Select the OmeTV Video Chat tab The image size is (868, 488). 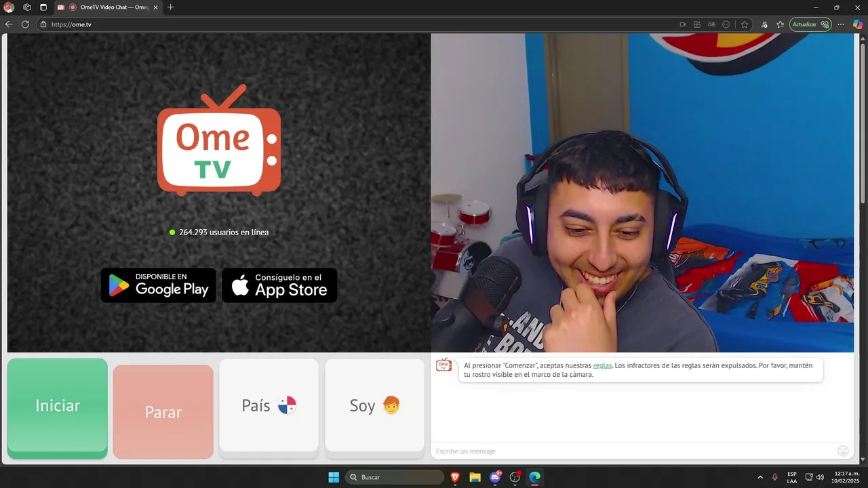pos(108,7)
